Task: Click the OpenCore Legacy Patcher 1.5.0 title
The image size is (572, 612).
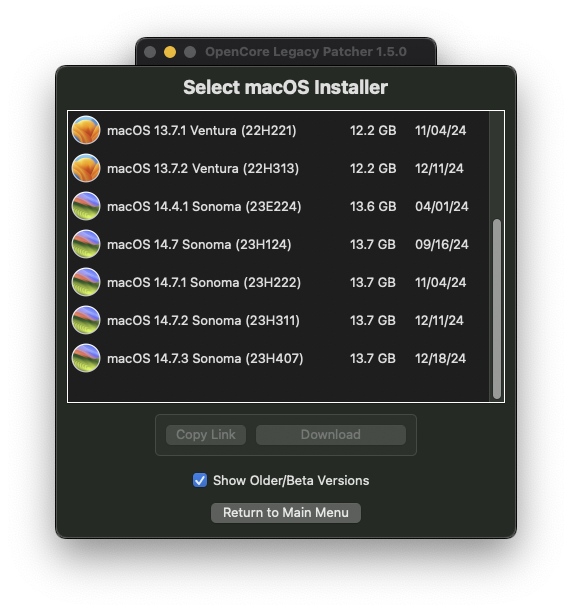Action: (x=306, y=52)
